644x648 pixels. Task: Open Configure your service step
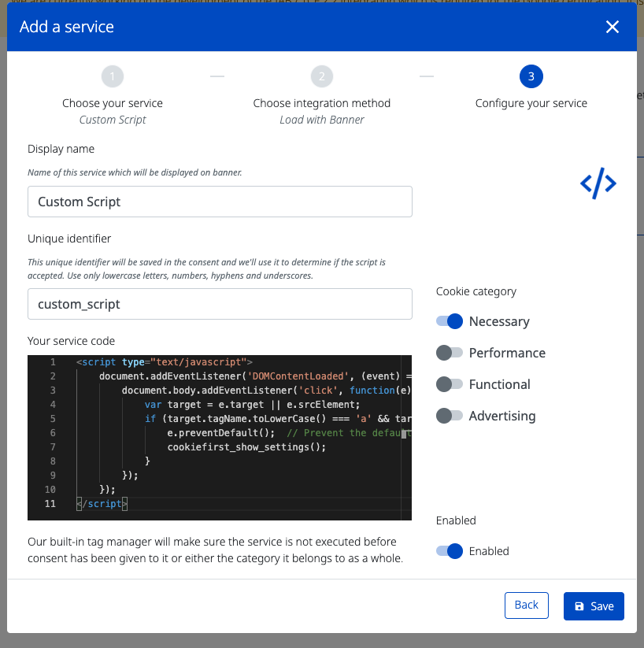531,103
